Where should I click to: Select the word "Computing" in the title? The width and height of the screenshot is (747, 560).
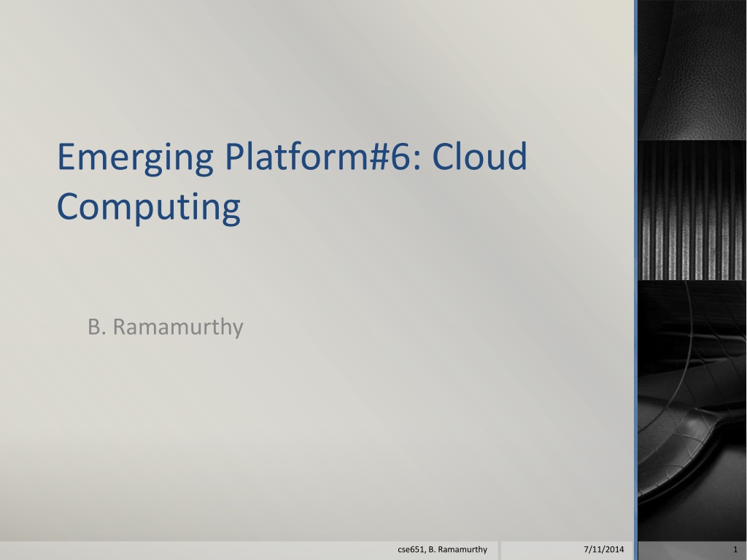[149, 209]
